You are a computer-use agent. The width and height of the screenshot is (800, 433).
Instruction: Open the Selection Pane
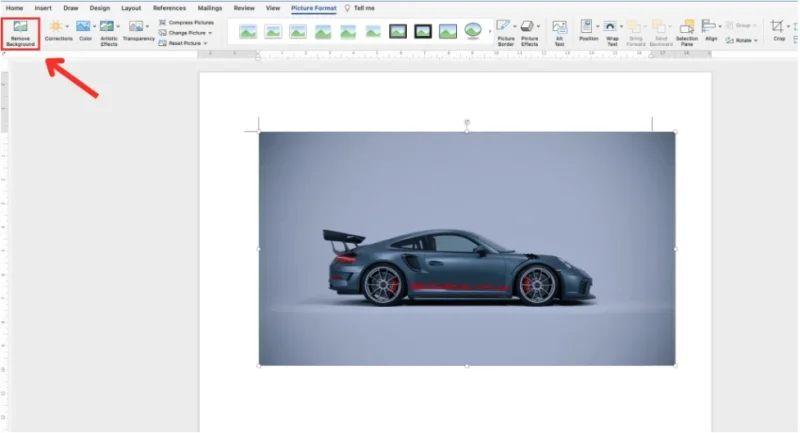click(x=687, y=27)
